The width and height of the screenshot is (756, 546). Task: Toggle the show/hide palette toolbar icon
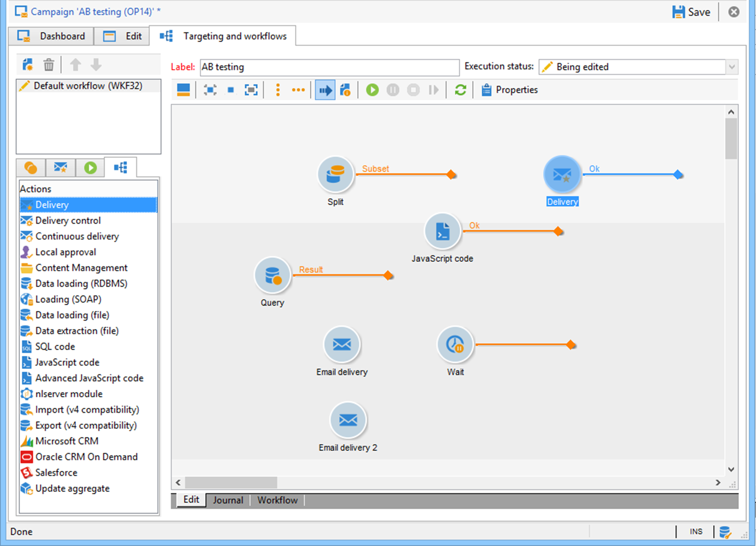pos(183,90)
